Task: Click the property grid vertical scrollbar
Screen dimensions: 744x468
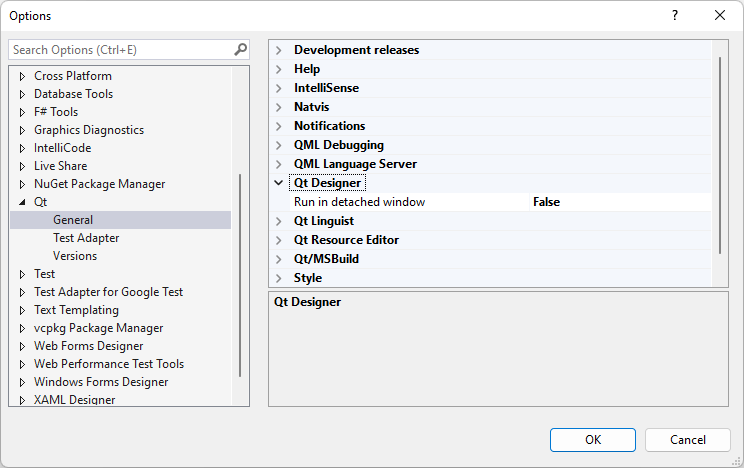Action: click(x=720, y=155)
